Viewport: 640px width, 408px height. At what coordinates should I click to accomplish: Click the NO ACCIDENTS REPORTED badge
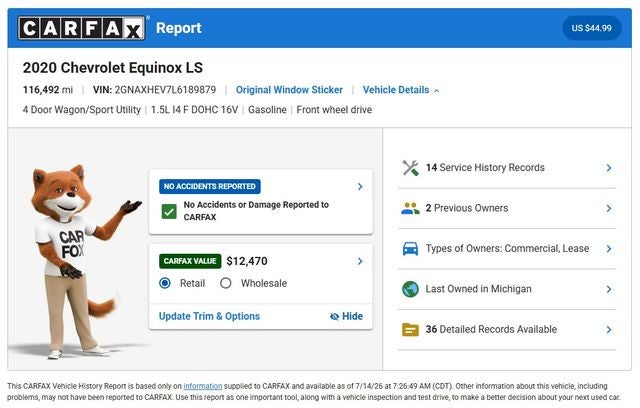pos(210,186)
